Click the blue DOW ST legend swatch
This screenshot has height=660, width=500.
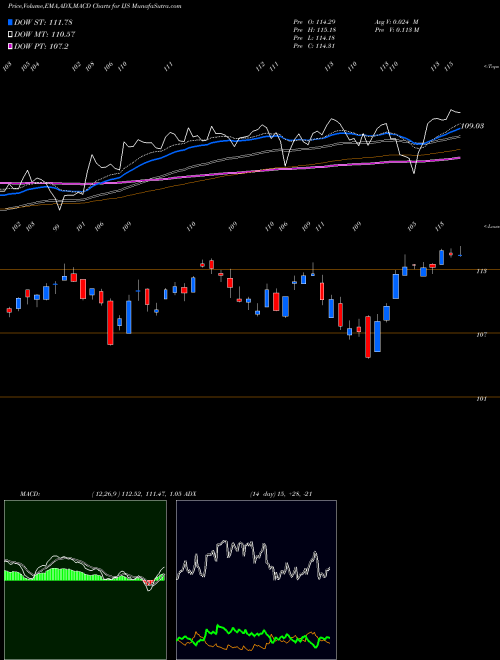pos(11,22)
